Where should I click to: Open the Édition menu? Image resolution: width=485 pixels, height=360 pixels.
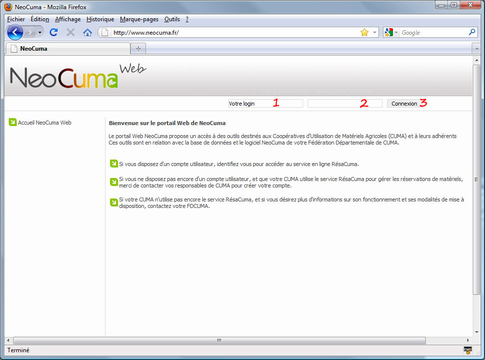pyautogui.click(x=40, y=19)
